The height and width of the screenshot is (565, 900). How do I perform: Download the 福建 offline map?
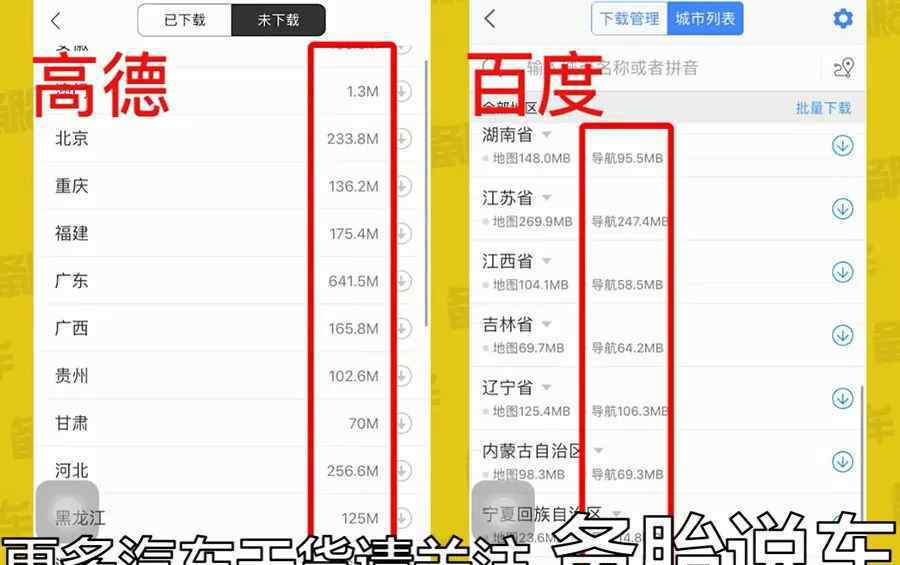(404, 234)
